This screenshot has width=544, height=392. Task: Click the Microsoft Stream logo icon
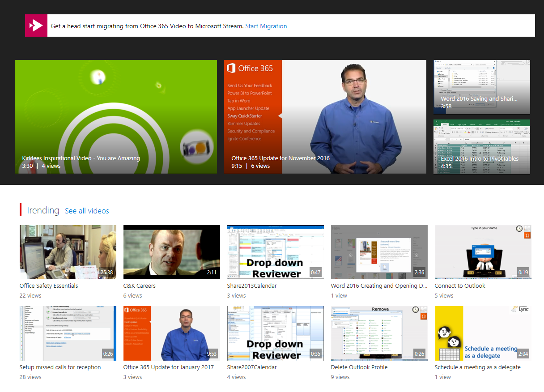pos(36,26)
